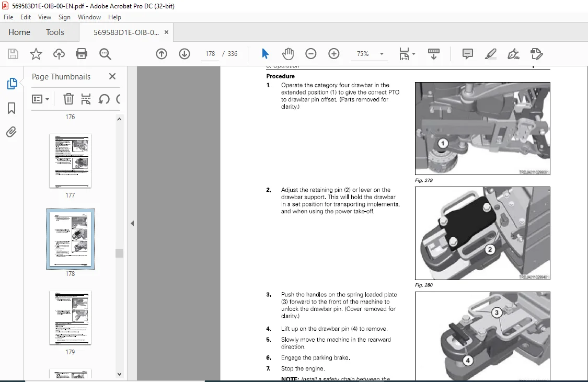588x382 pixels.
Task: Click the 'Fig. 279' caption
Action: [424, 180]
